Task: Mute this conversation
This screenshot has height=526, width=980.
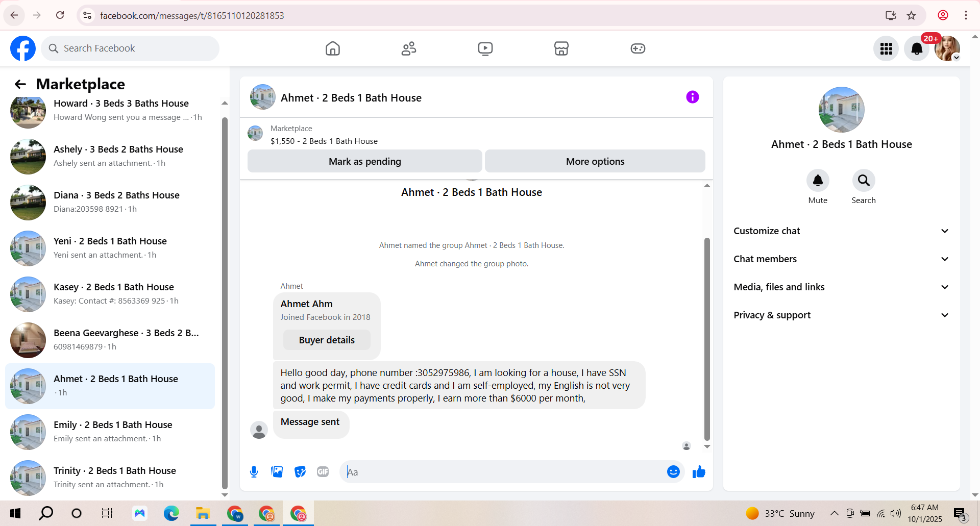Action: click(818, 181)
